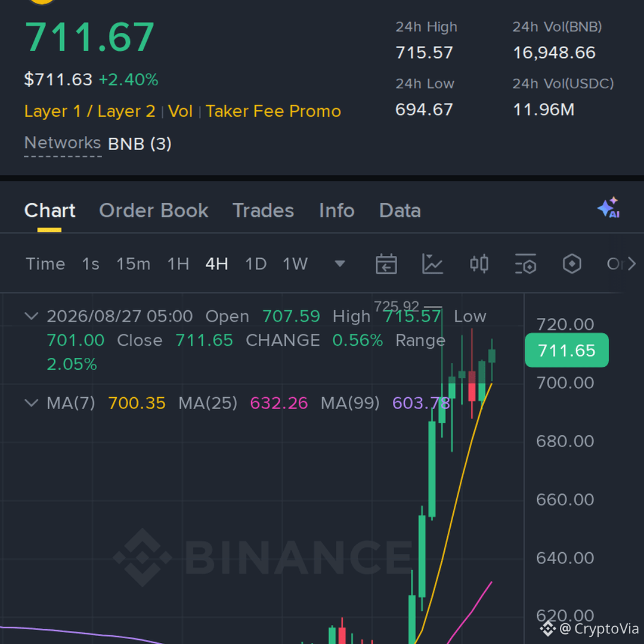Select the 4H interval
The width and height of the screenshot is (644, 644).
pos(216,264)
